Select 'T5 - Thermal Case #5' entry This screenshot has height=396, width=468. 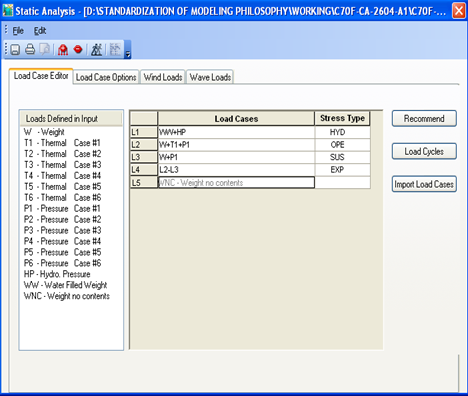pos(62,187)
